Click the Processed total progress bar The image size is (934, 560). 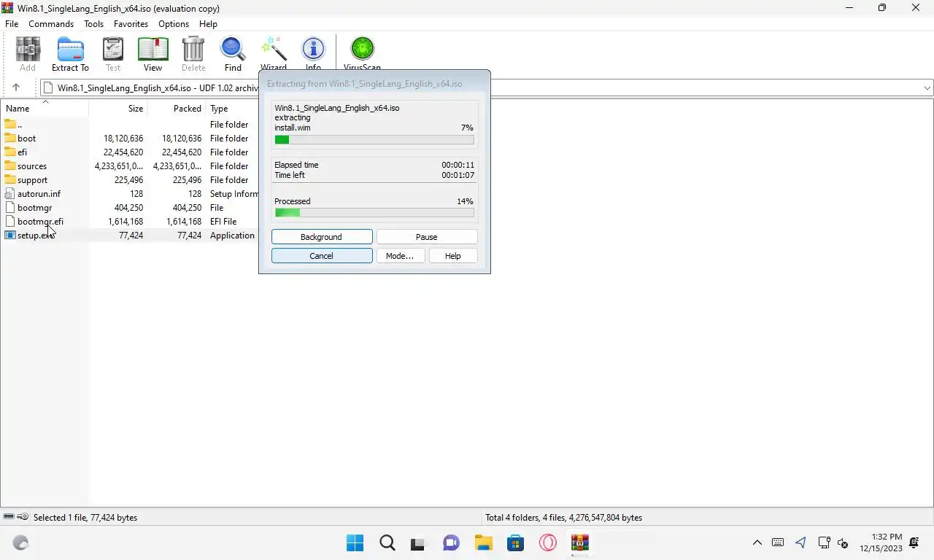point(374,213)
